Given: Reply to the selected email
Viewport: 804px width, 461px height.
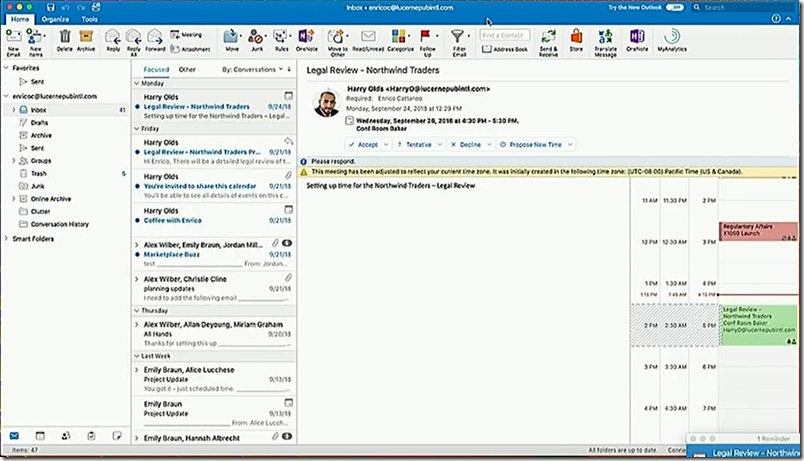Looking at the screenshot, I should [113, 41].
